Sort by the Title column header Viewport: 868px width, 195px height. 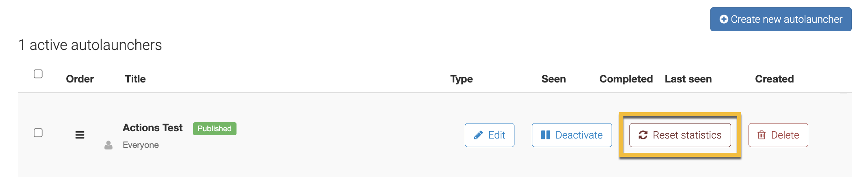pyautogui.click(x=135, y=79)
